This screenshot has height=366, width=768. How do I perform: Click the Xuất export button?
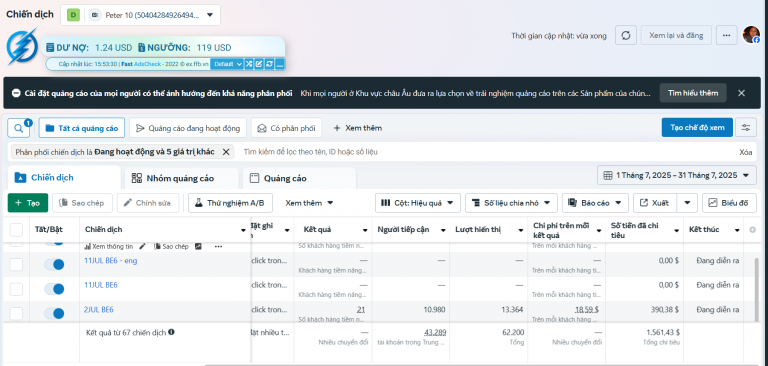[655, 203]
